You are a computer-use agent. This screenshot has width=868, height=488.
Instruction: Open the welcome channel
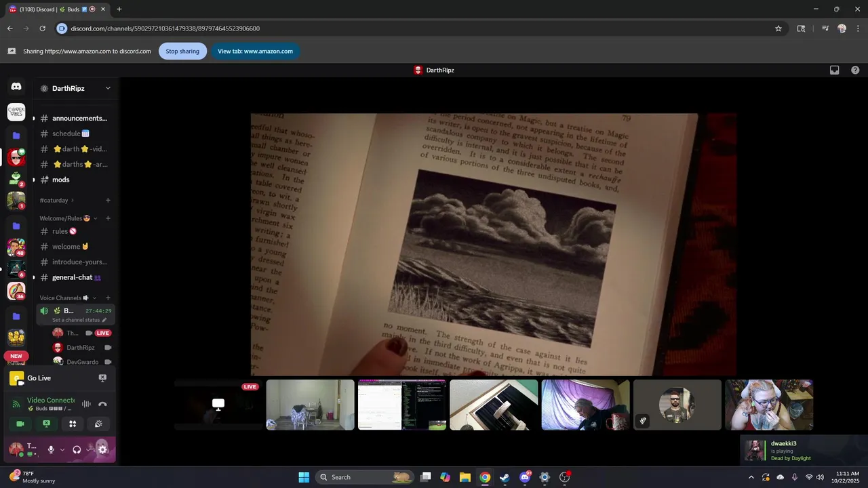pyautogui.click(x=73, y=247)
